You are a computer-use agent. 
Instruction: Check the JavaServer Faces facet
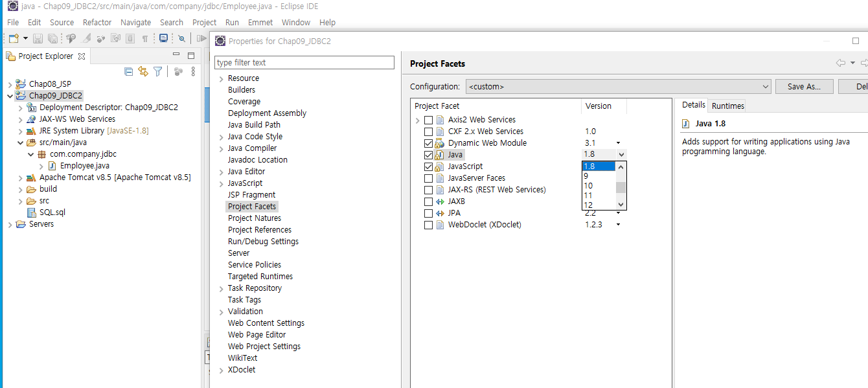click(x=428, y=178)
